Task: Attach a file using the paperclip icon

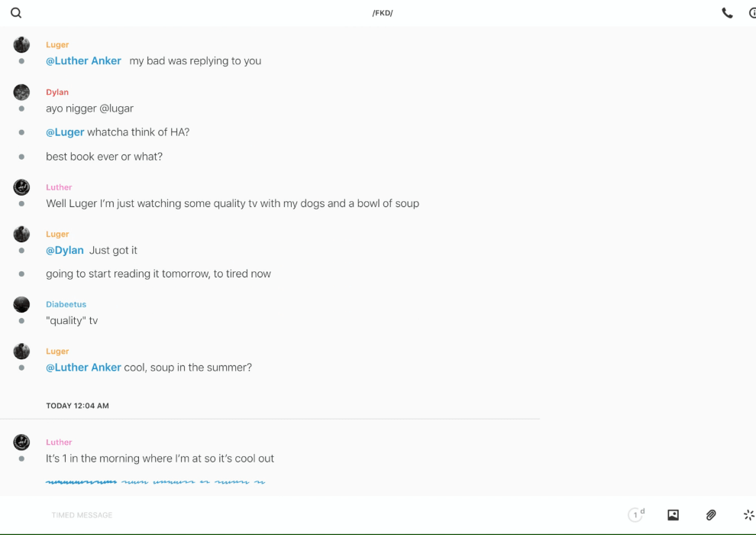Action: point(711,515)
